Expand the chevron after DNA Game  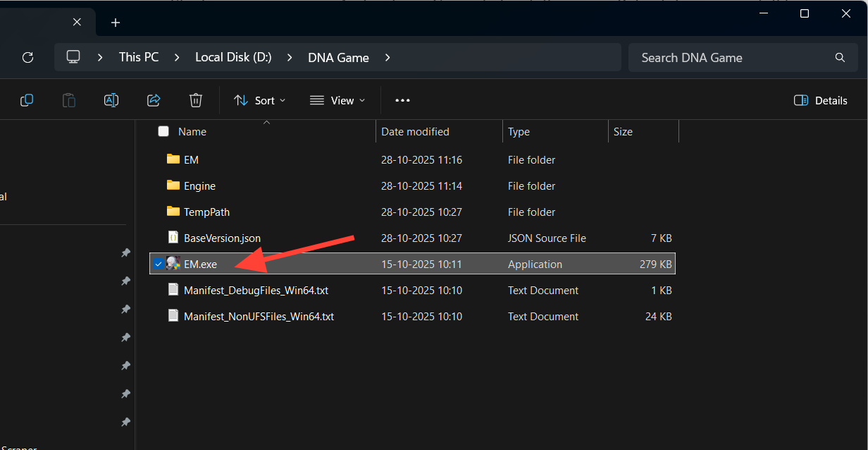[x=387, y=58]
